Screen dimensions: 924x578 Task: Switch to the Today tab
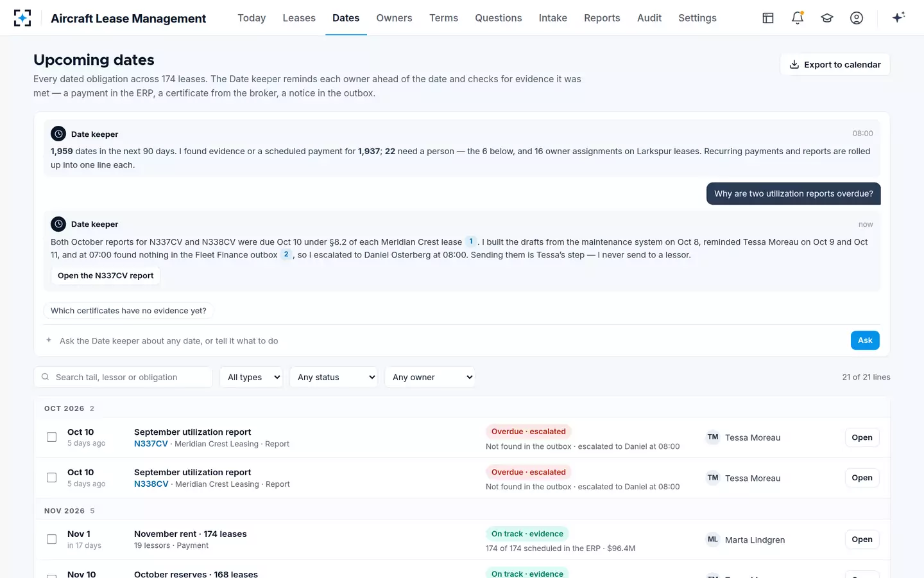coord(252,18)
